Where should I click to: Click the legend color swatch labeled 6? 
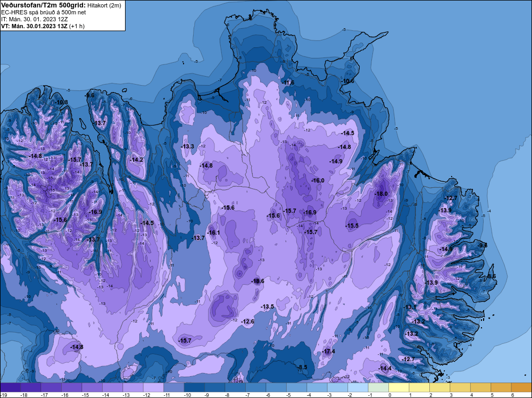click(521, 387)
